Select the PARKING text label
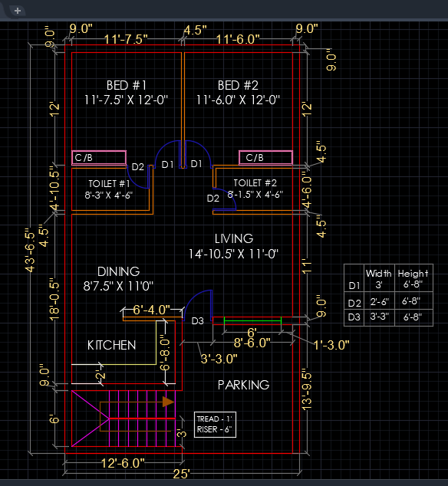This screenshot has width=448, height=486. click(x=243, y=385)
